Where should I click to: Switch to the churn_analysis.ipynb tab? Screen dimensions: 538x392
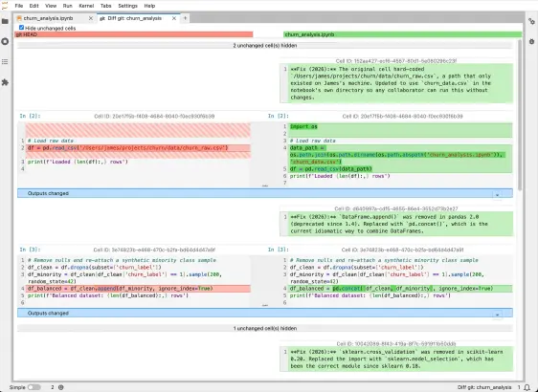click(x=55, y=18)
